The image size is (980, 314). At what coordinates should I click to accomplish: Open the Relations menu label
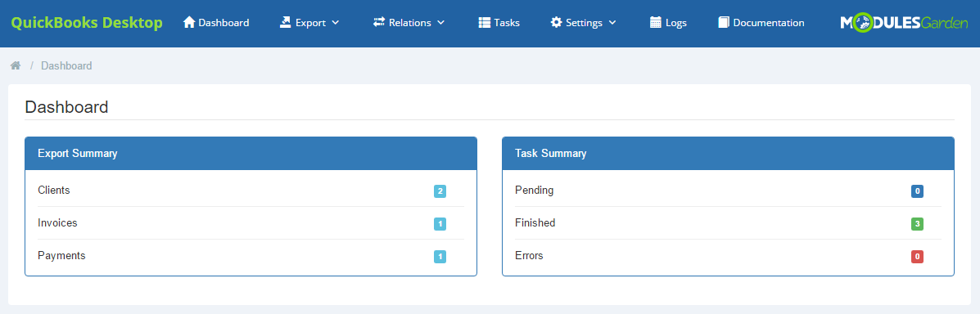click(410, 23)
